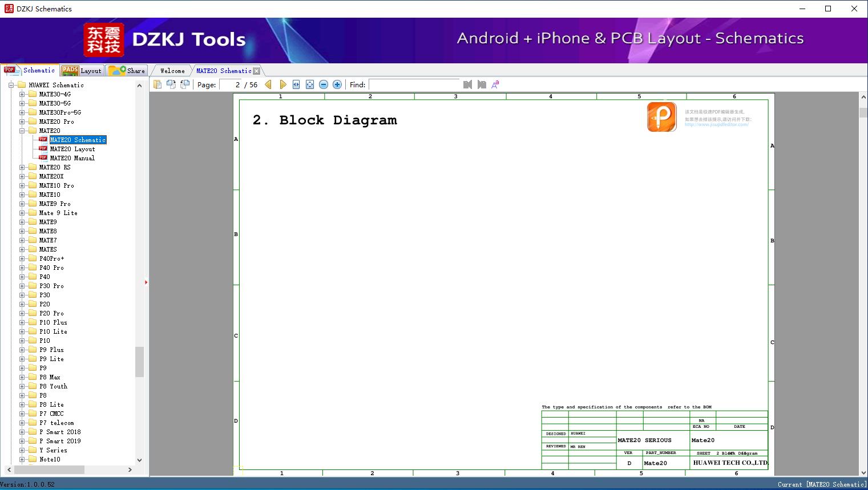The image size is (868, 490).
Task: Select the P7 telecom folder
Action: point(56,423)
